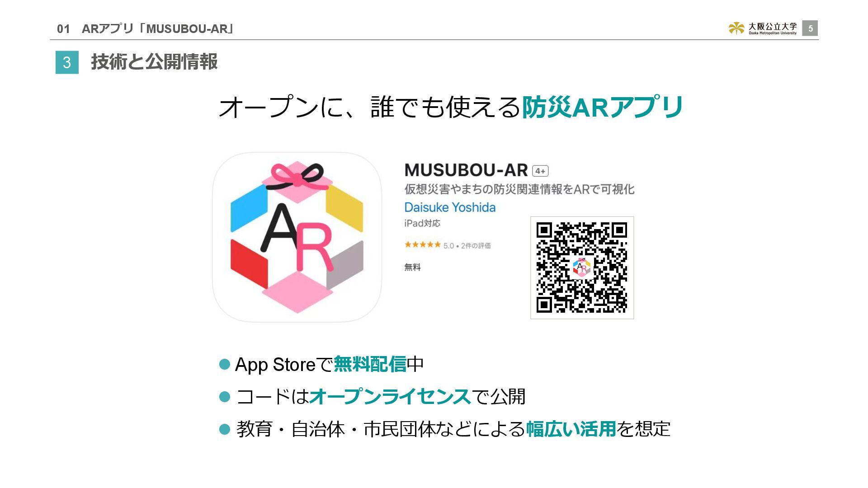The width and height of the screenshot is (868, 488).
Task: Click the 4+ age rating badge
Action: (x=540, y=171)
